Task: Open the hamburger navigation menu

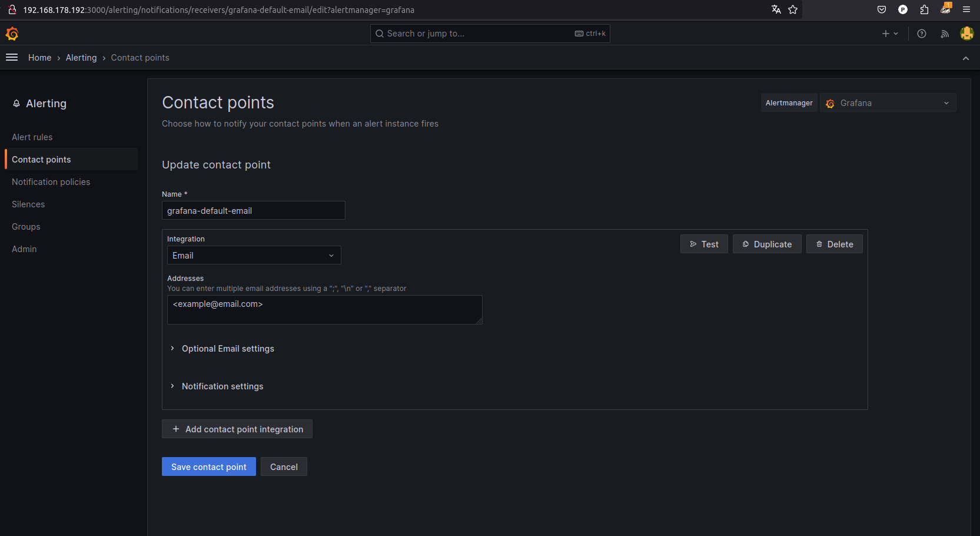Action: pos(12,57)
